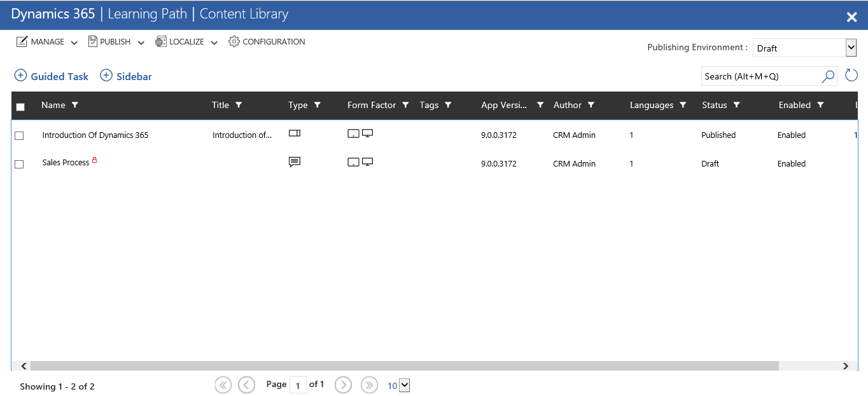Filter by Tags column
Viewport: 868px width, 396px height.
point(448,105)
